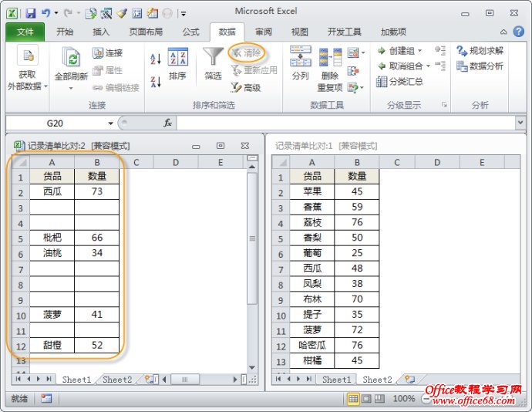
Task: Click the Advanced (高级) filter button
Action: pos(246,88)
